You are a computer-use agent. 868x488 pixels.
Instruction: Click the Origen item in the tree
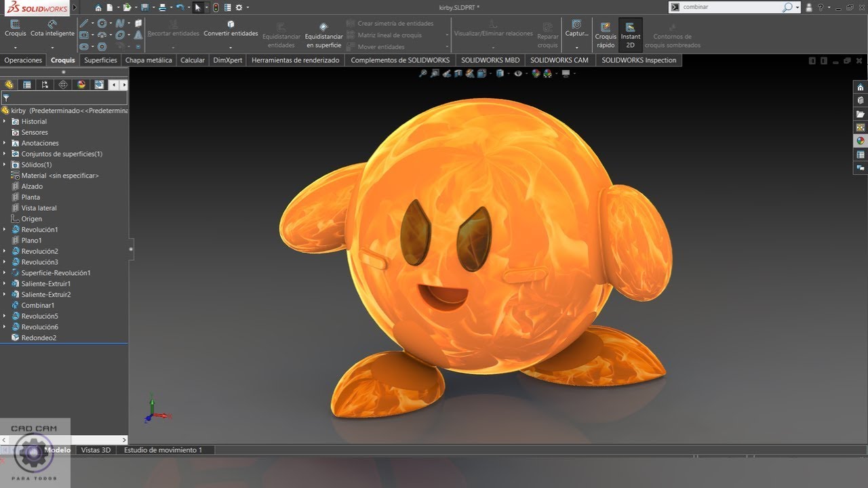(31, 219)
